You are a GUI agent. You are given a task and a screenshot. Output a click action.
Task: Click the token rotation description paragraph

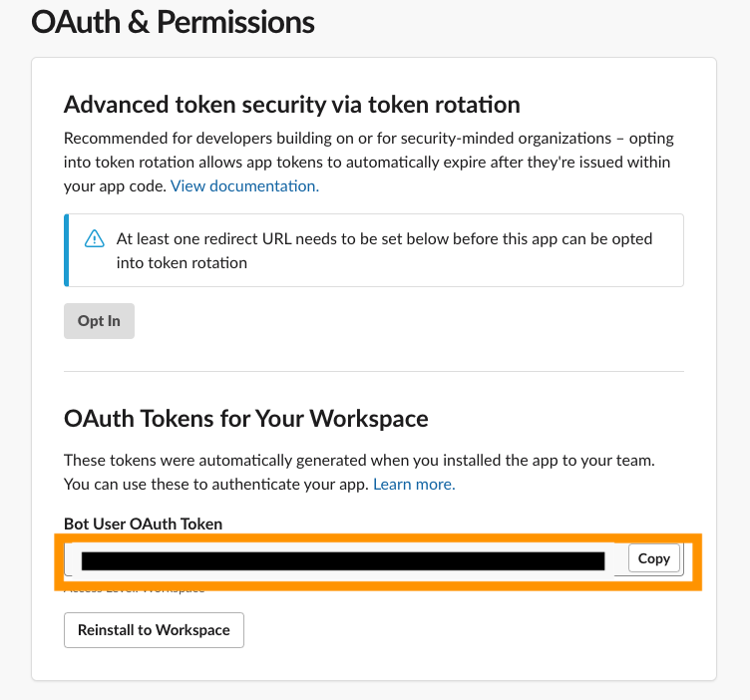[x=369, y=163]
